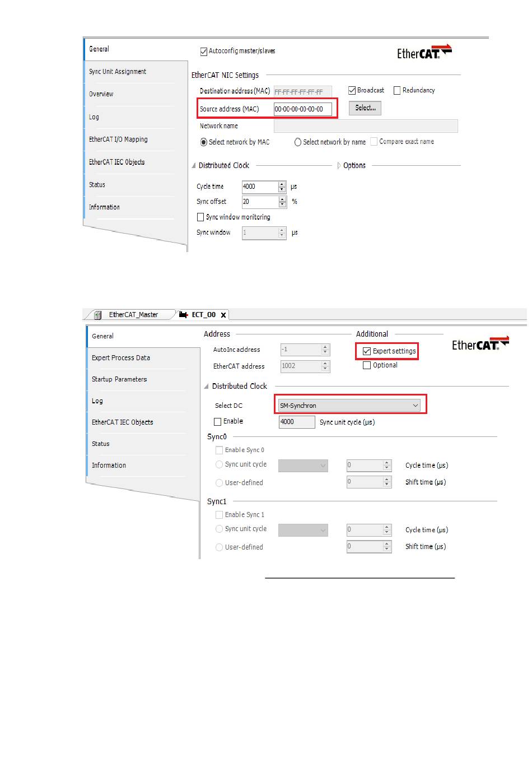Collapse slave Distributed Clock section

207,387
